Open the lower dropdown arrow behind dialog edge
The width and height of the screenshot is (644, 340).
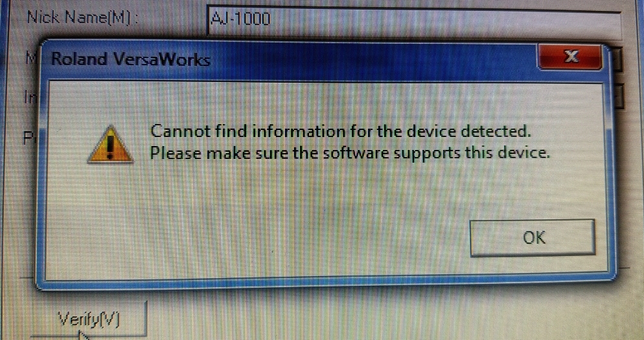click(617, 95)
